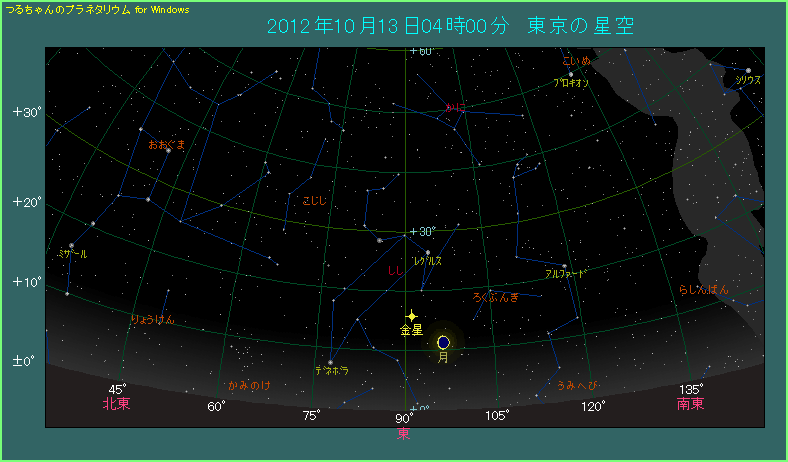Image resolution: width=788 pixels, height=462 pixels.
Task: Click the かみのけ constellation label
Action: (x=247, y=384)
